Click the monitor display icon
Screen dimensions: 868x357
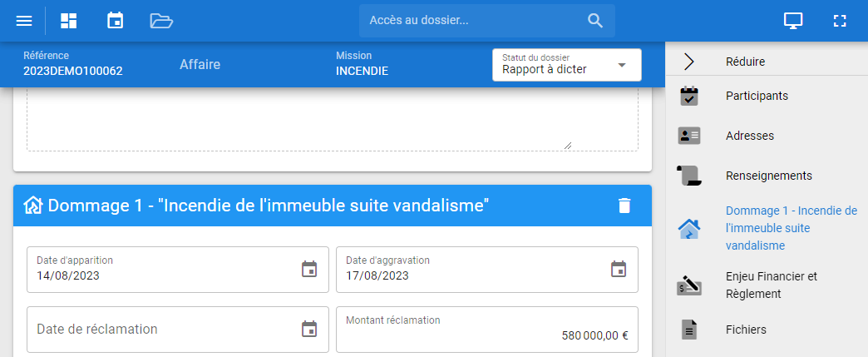tap(793, 21)
